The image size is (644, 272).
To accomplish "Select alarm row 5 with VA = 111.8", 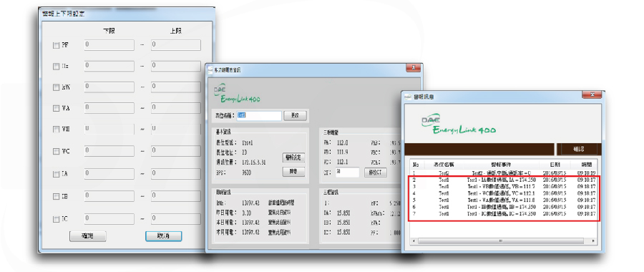I will [x=504, y=200].
